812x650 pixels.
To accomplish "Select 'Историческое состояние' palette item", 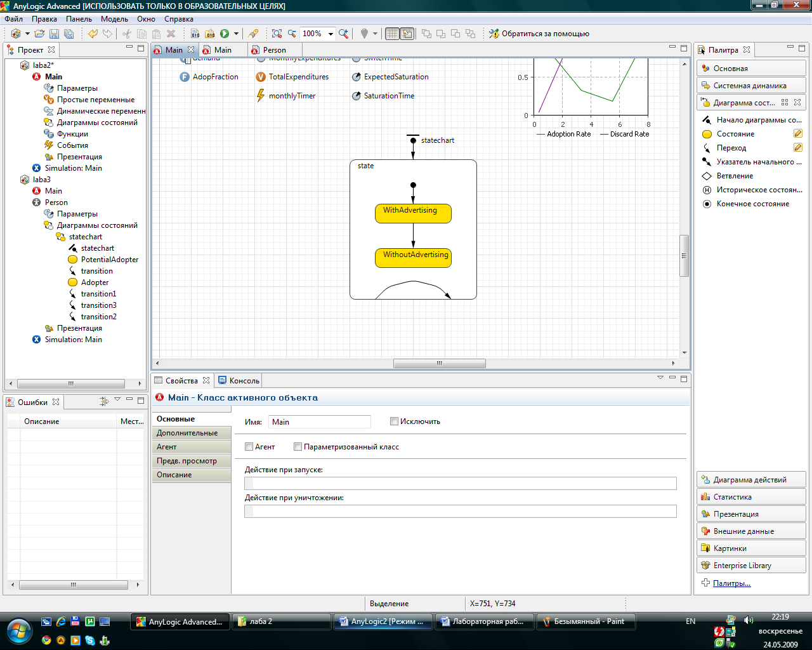I will pyautogui.click(x=752, y=190).
